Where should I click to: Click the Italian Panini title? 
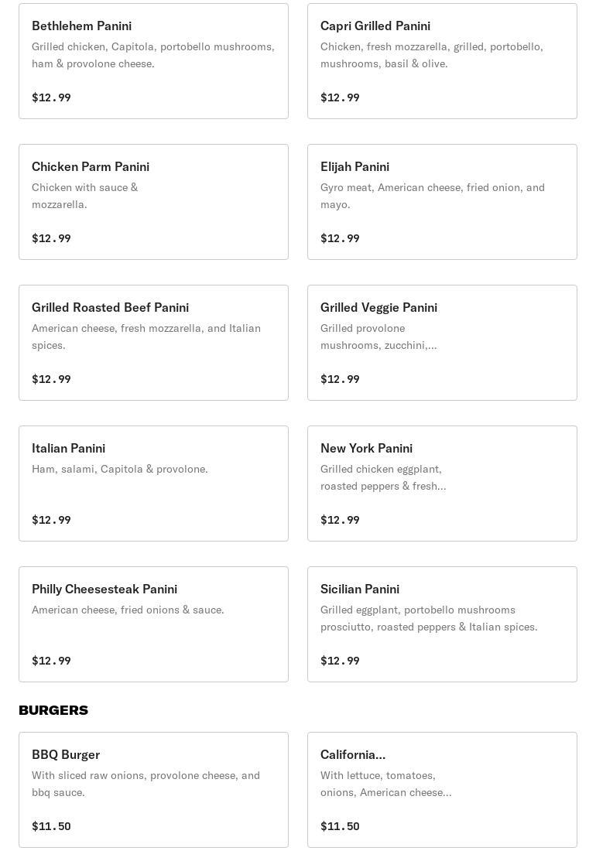point(68,448)
